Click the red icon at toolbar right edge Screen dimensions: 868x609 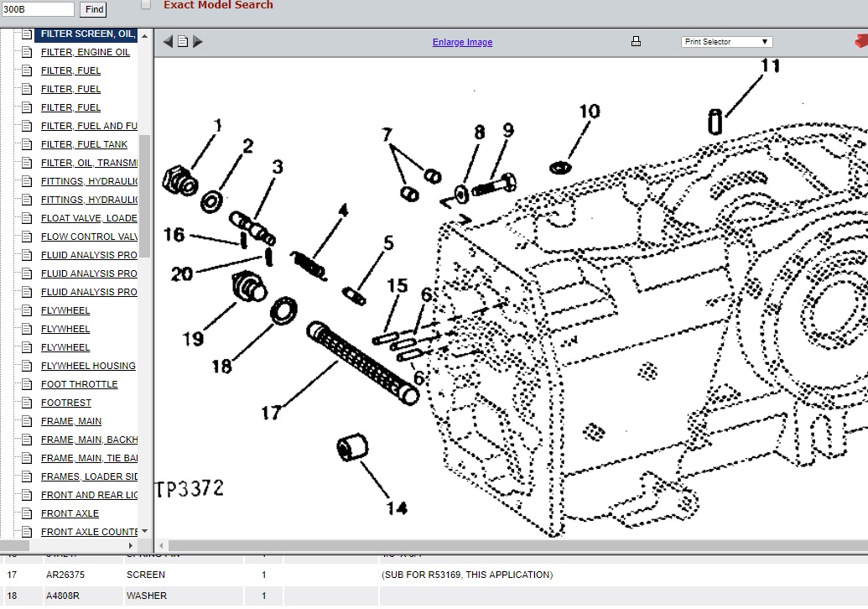click(x=860, y=41)
